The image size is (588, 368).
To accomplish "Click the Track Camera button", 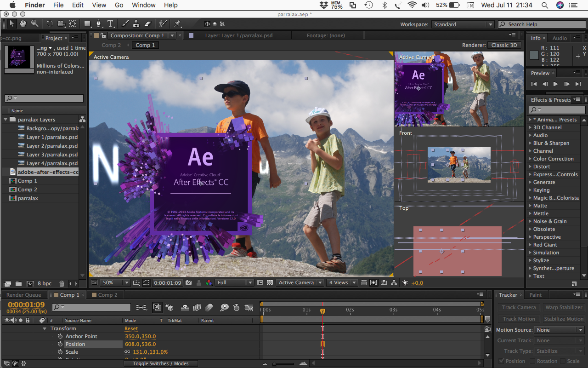I will [519, 307].
